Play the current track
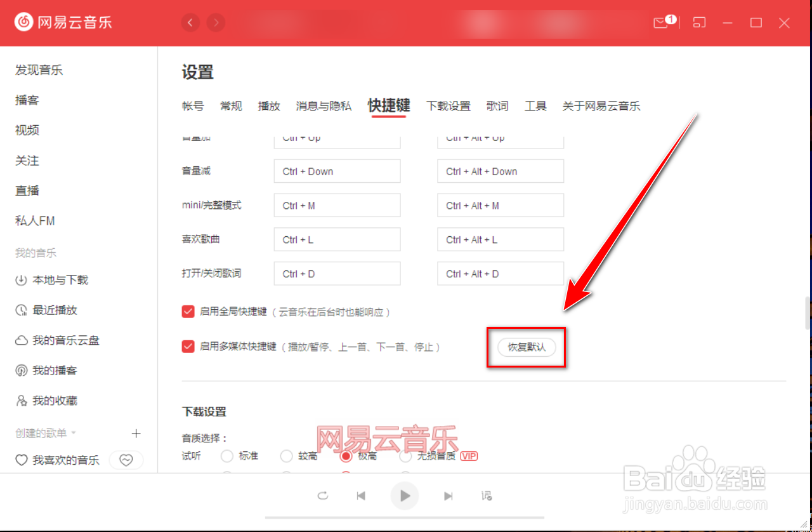The width and height of the screenshot is (812, 532). [x=405, y=496]
